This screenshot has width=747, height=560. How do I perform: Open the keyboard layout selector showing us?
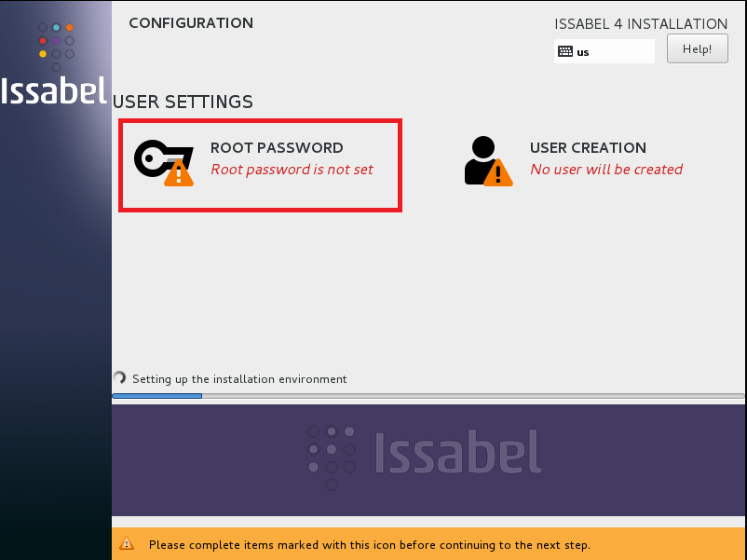tap(604, 49)
